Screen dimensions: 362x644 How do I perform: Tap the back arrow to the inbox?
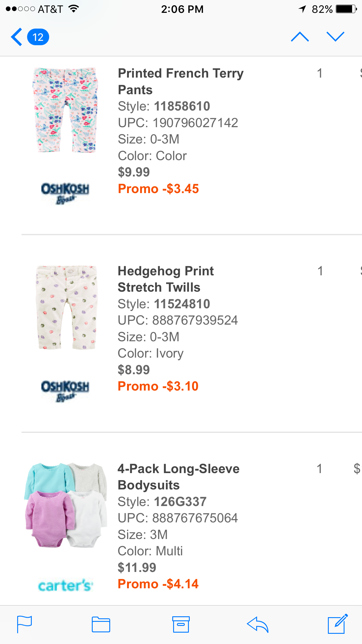17,37
